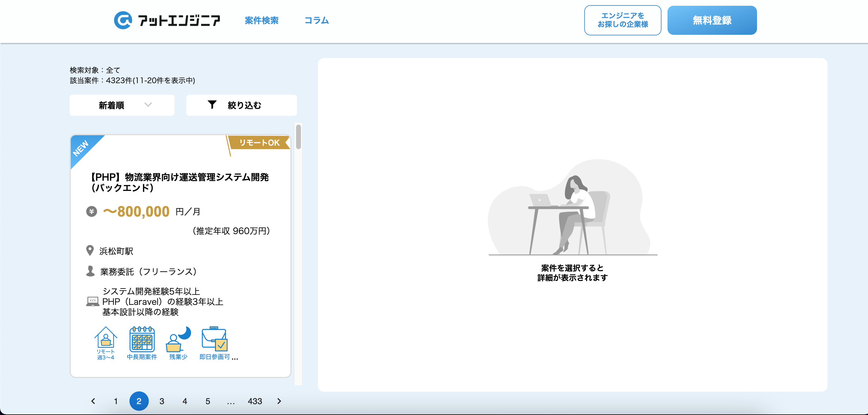
Task: Click the 即日参画可 briefcase icon
Action: click(x=214, y=339)
